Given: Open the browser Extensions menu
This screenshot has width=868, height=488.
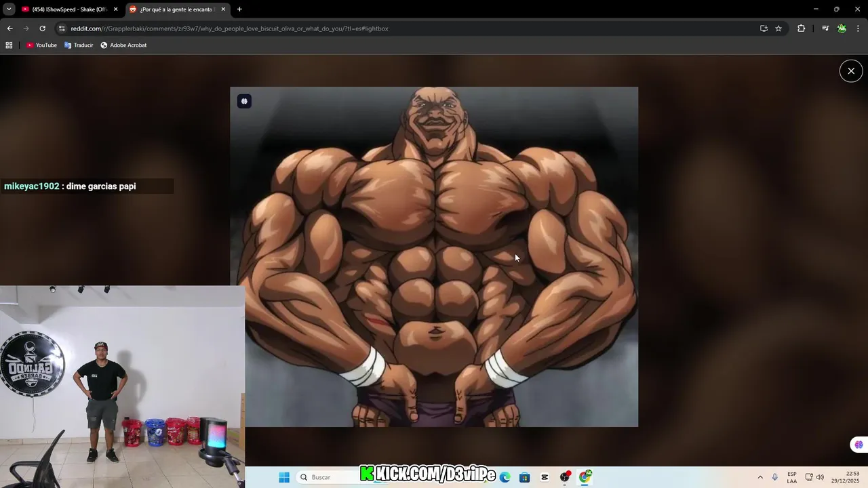Looking at the screenshot, I should (x=801, y=28).
